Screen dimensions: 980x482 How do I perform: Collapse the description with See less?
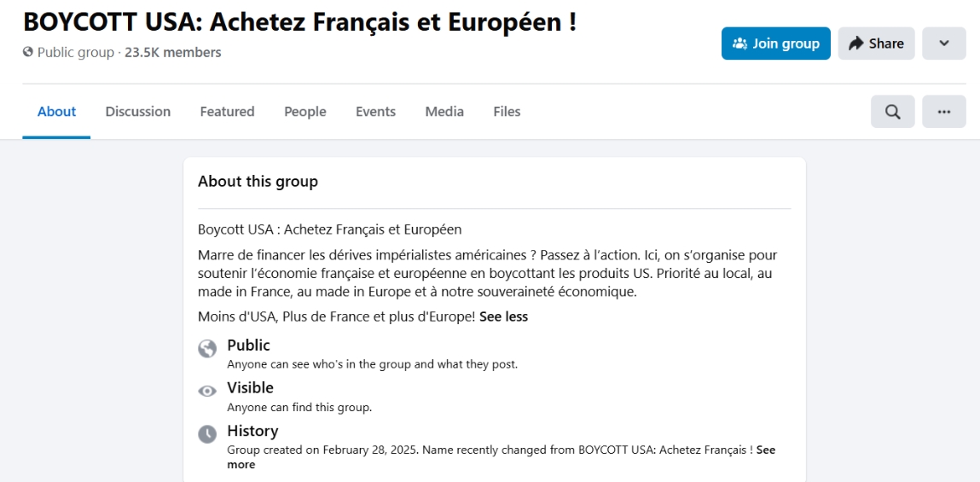504,317
